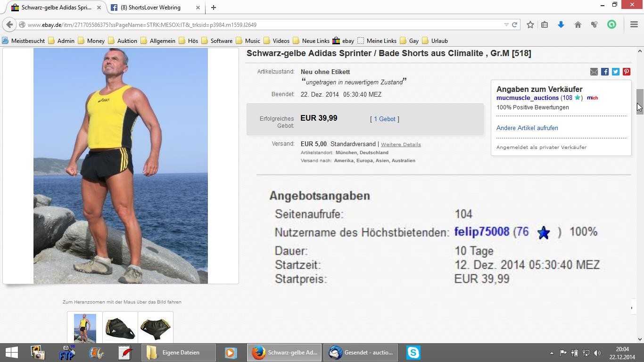Open the highest bidder felip75008 profile

(481, 232)
